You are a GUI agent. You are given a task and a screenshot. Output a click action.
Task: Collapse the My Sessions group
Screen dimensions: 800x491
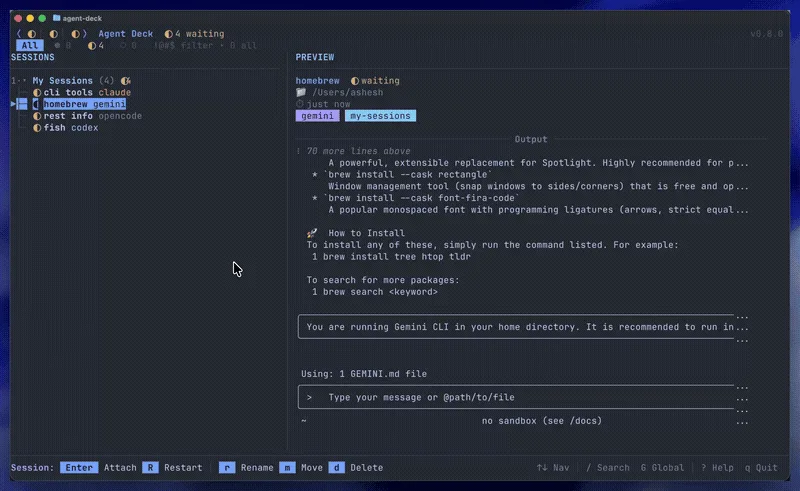click(x=24, y=81)
